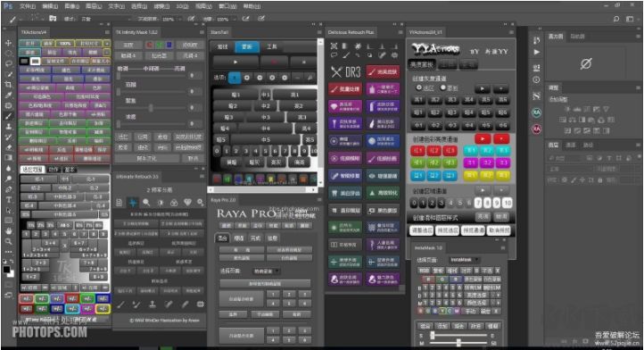The height and width of the screenshot is (350, 644).
Task: Select the Horizontal Type tool
Action: pos(8,200)
